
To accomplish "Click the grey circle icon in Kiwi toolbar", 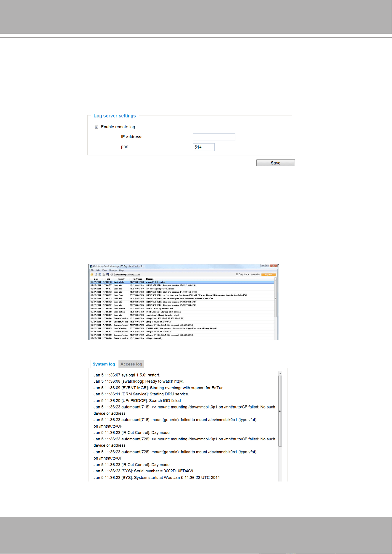I will tap(112, 275).
